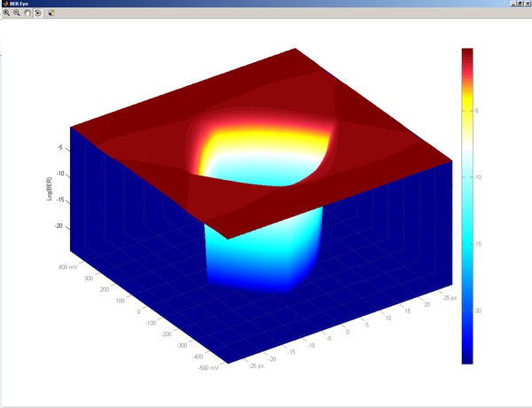Select the Zoom Out magnifier tool
Screen dimensions: 532x408
click(17, 13)
